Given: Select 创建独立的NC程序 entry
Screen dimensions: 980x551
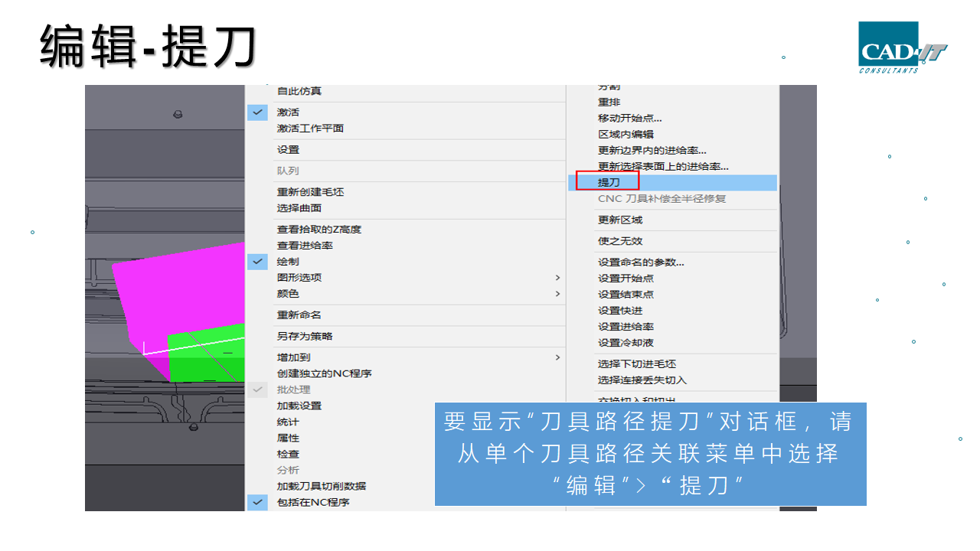Looking at the screenshot, I should pos(324,373).
